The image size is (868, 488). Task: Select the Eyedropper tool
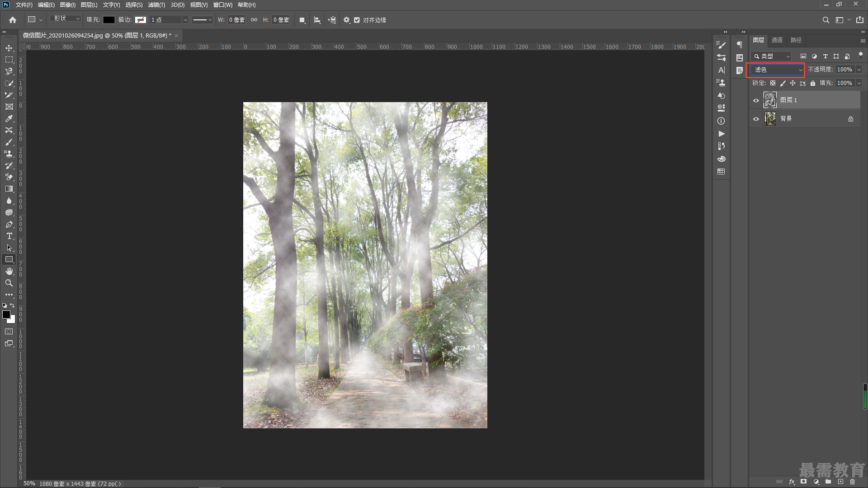(x=9, y=118)
